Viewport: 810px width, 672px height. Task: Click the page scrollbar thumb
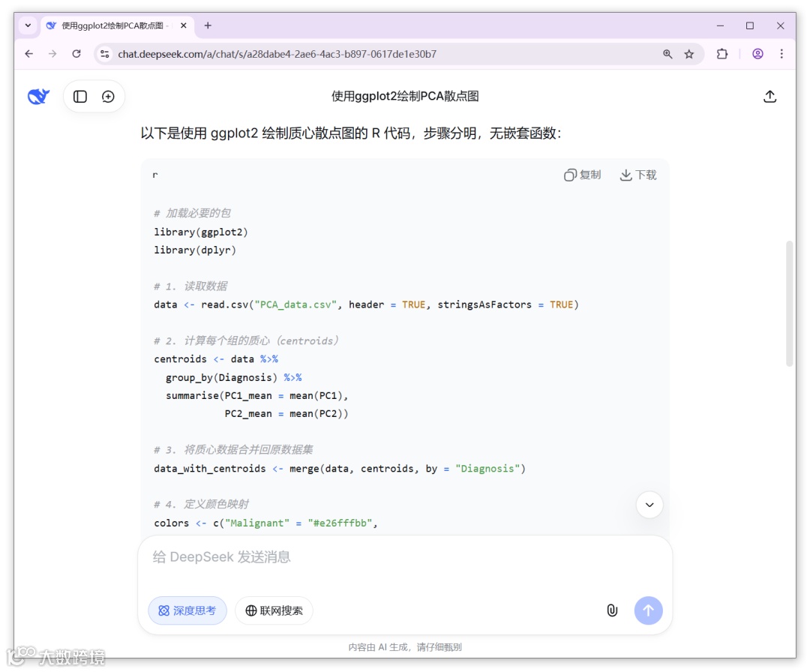[x=789, y=303]
